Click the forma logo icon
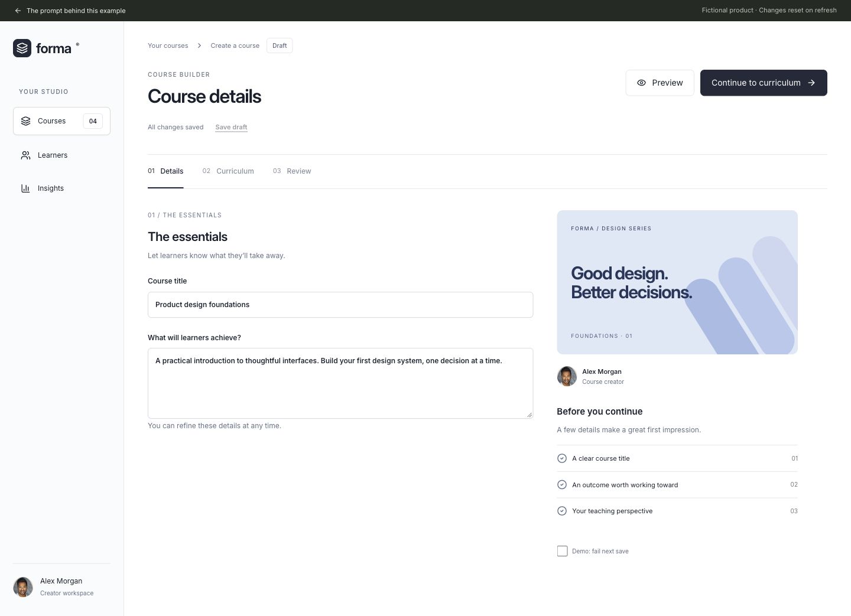 [x=22, y=48]
